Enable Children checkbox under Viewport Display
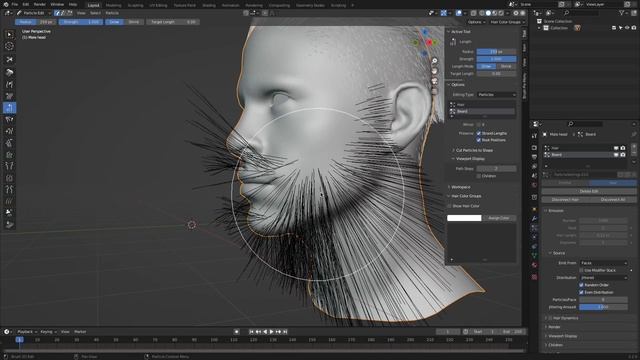Image resolution: width=640 pixels, height=360 pixels. tap(479, 176)
